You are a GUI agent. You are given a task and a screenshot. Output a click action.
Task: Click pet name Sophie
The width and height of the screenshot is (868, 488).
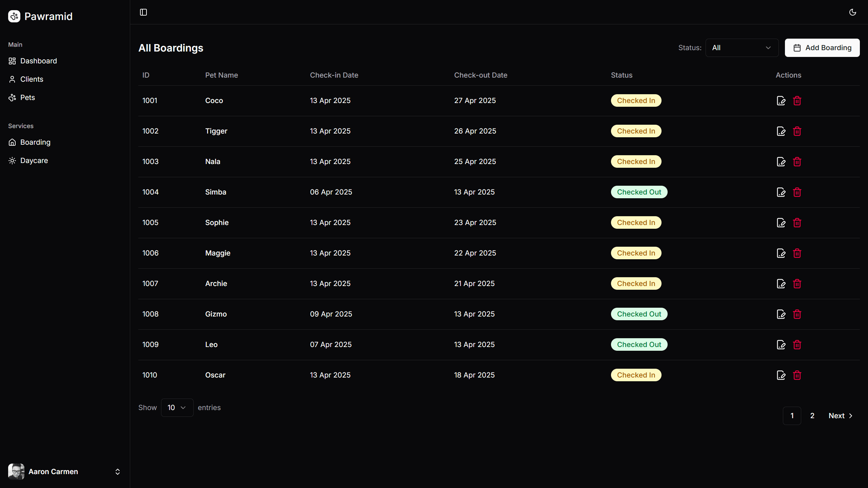tap(217, 223)
